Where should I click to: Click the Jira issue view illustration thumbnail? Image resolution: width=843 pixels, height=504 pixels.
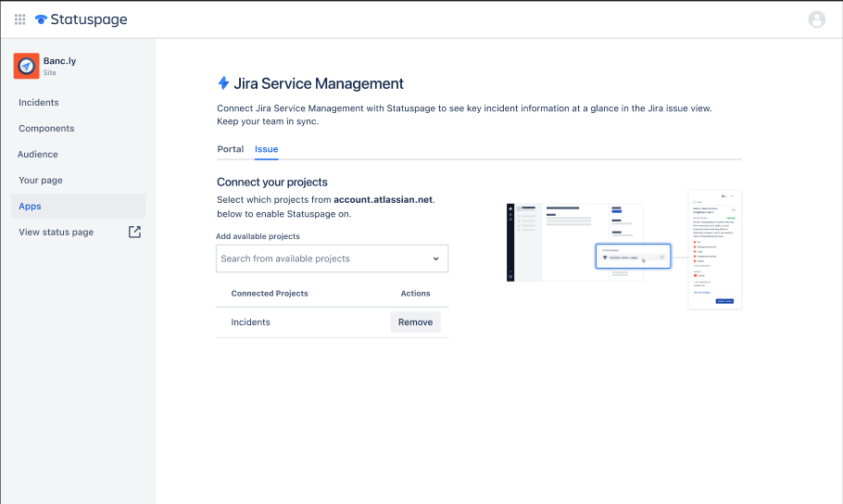click(623, 249)
